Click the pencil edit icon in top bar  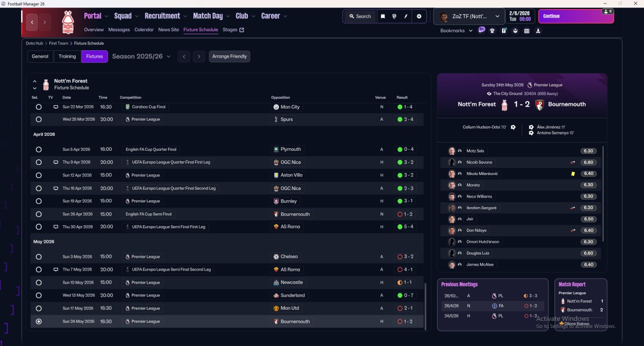(x=406, y=16)
